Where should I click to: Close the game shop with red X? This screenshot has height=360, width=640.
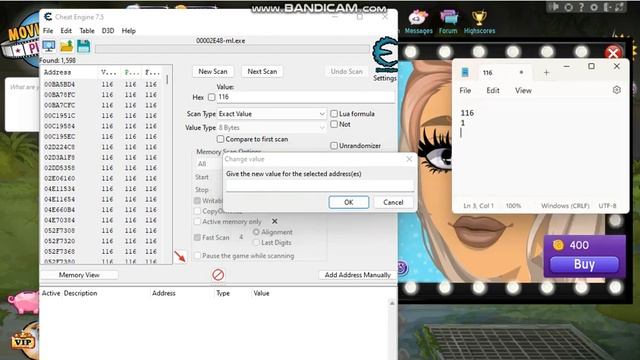613,53
